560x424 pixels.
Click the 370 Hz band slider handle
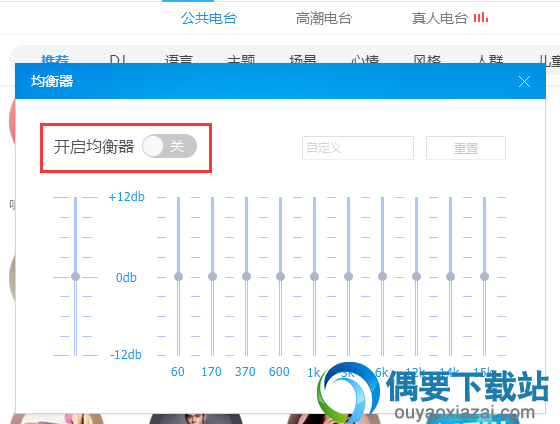[x=246, y=276]
